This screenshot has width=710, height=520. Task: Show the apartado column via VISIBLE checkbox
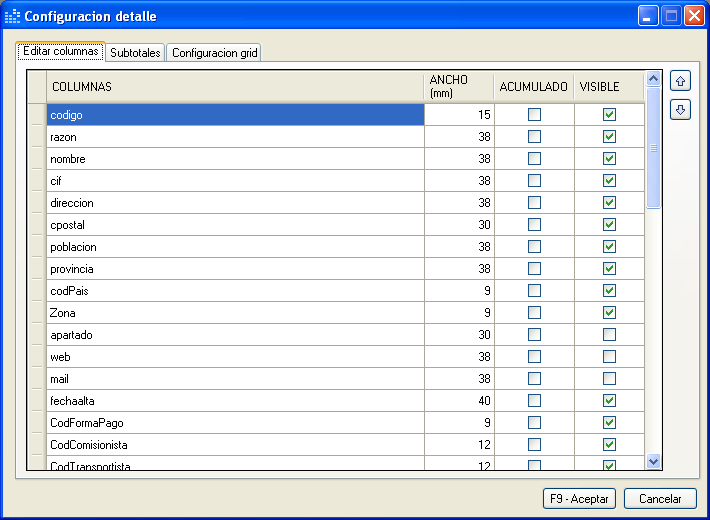(609, 335)
